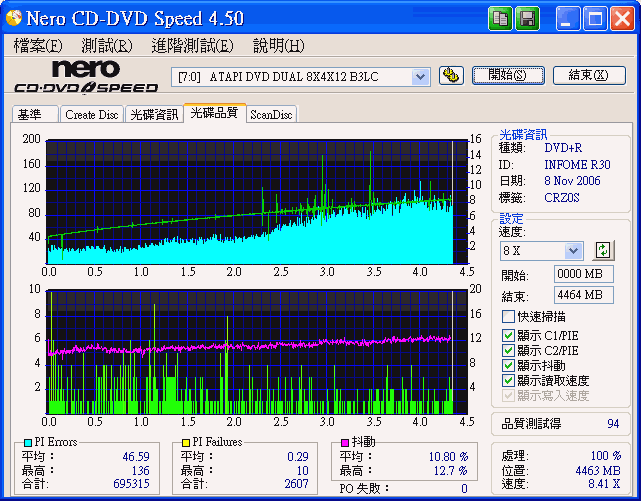Open the 檔案(F) menu
The width and height of the screenshot is (641, 501).
point(38,45)
